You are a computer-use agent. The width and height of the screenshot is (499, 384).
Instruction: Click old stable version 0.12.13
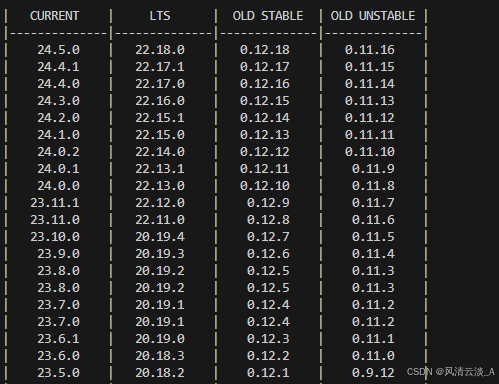tap(265, 135)
